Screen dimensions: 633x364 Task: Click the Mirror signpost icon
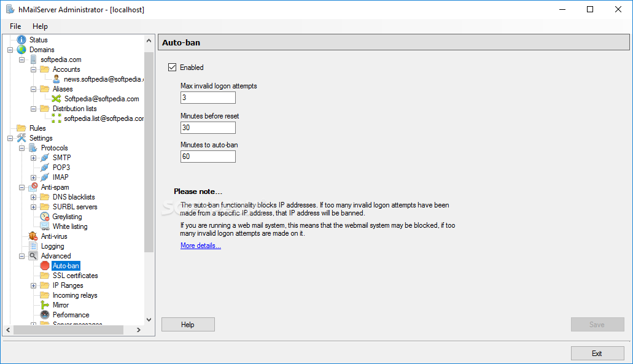coord(45,305)
